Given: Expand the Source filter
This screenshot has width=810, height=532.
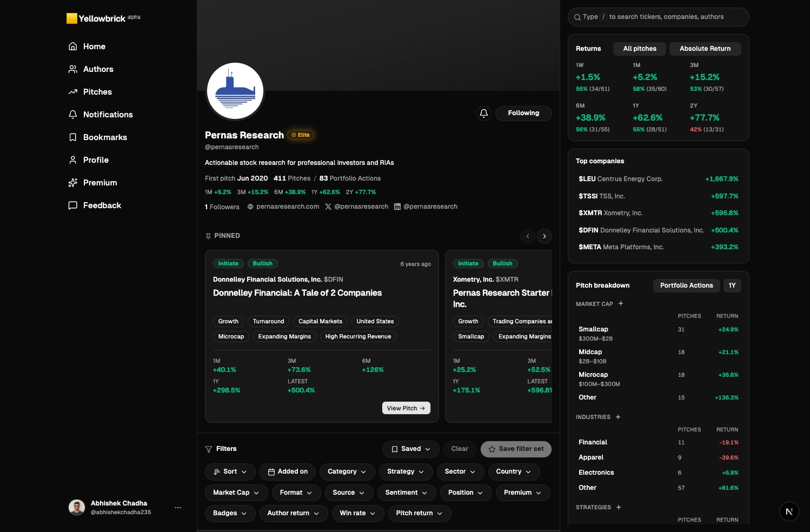Looking at the screenshot, I should [349, 493].
